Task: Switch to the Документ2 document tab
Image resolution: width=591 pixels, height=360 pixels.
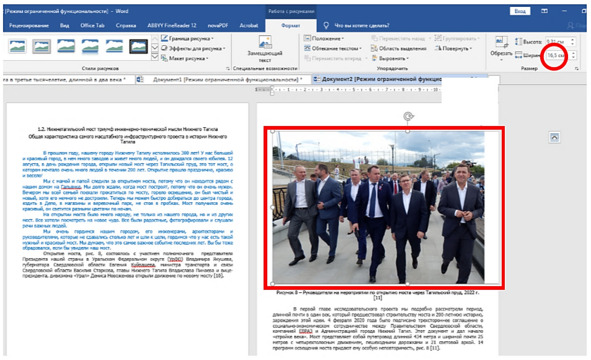Action: (381, 80)
